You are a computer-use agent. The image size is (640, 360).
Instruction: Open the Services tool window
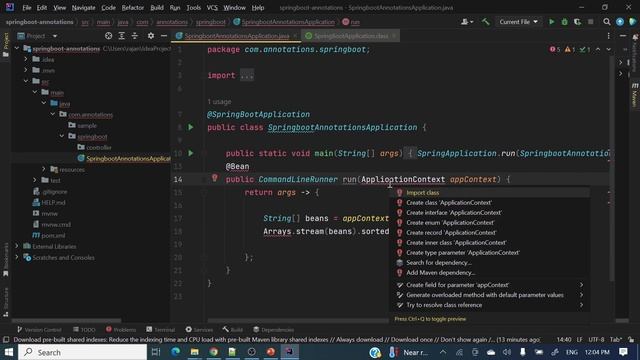pos(199,329)
